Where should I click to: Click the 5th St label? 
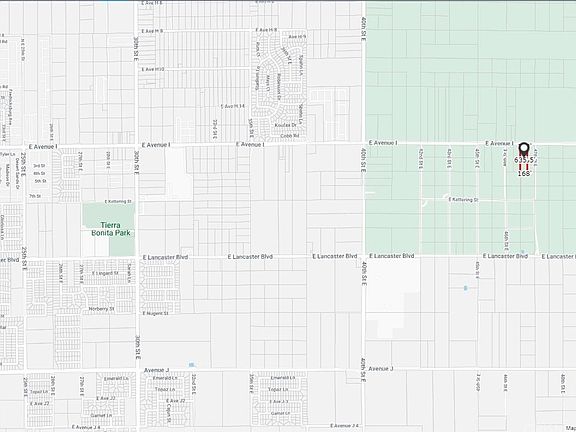coord(40,181)
